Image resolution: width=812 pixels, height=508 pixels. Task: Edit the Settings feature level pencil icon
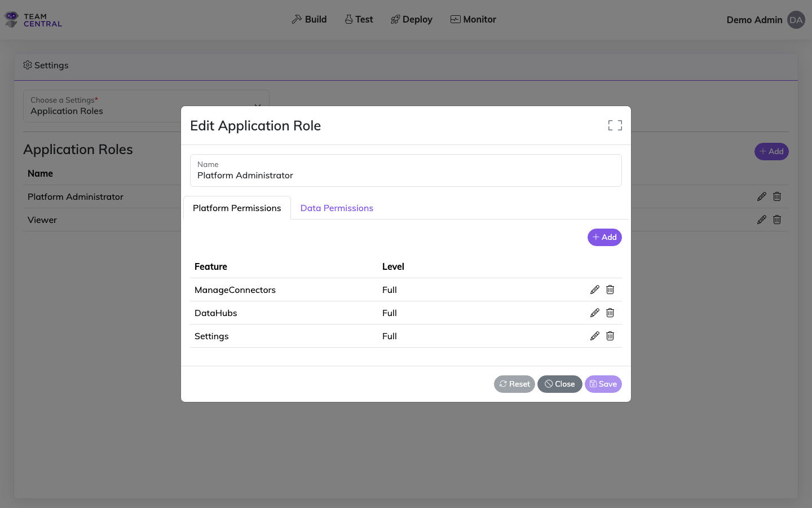595,336
